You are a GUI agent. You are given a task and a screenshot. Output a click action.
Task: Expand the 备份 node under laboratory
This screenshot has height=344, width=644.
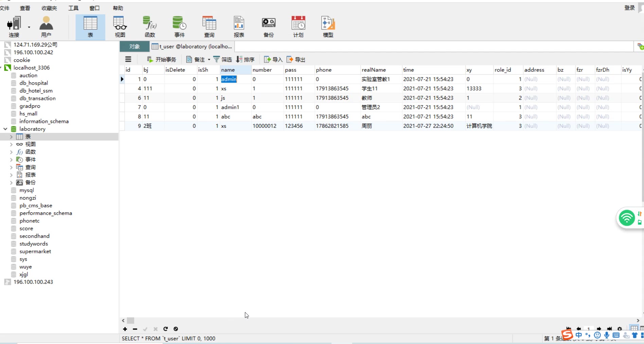11,183
